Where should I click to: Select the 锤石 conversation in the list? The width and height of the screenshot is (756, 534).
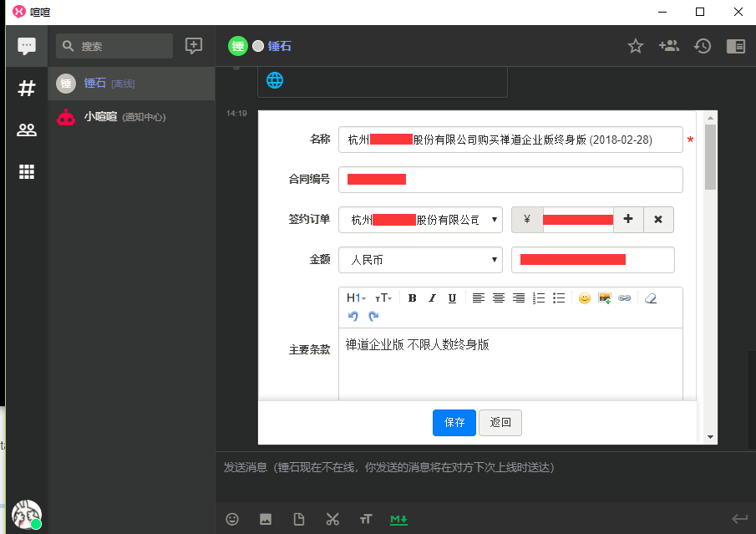click(131, 84)
